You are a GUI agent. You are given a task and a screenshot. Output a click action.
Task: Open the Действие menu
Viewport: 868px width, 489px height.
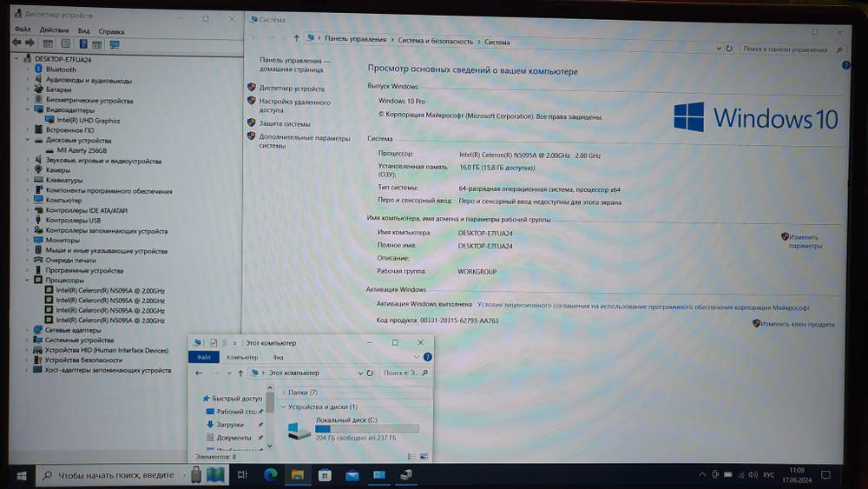[54, 30]
